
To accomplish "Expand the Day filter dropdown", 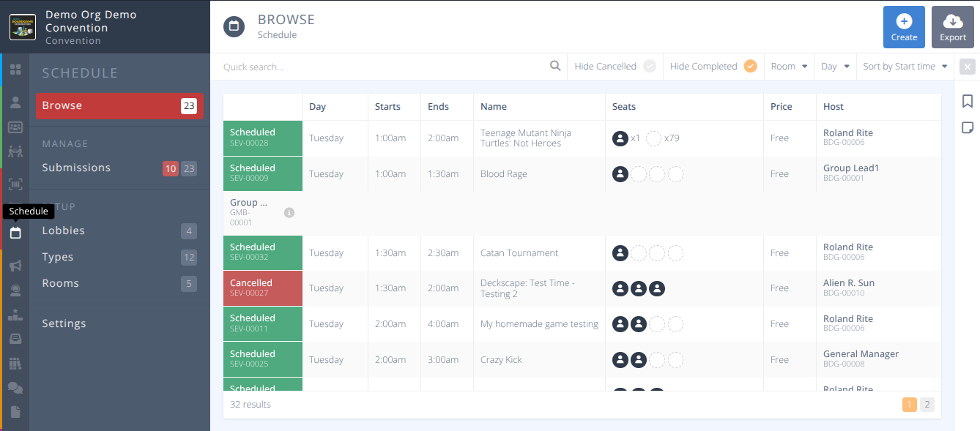I will point(834,66).
